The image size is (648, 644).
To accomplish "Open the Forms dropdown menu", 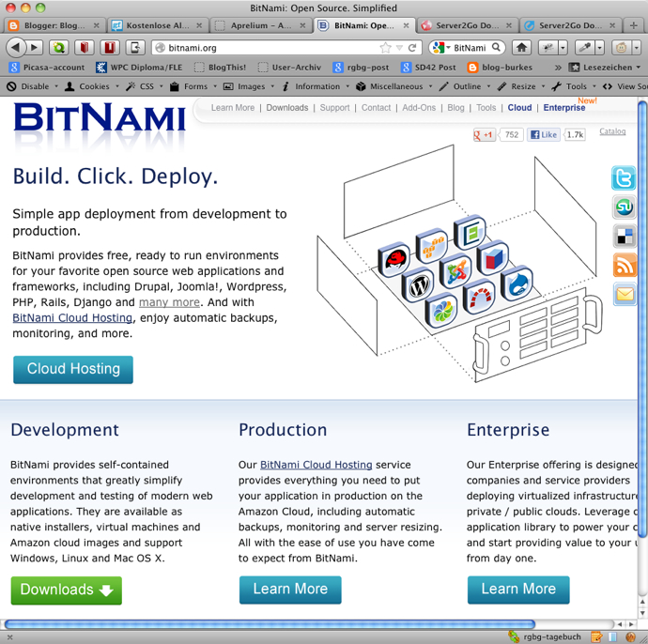I will [195, 86].
